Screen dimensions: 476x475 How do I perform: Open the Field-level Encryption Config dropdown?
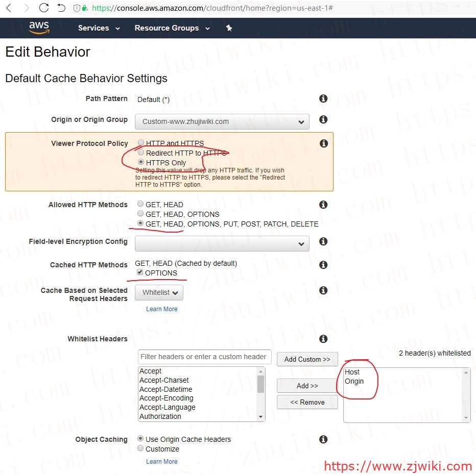[x=222, y=243]
